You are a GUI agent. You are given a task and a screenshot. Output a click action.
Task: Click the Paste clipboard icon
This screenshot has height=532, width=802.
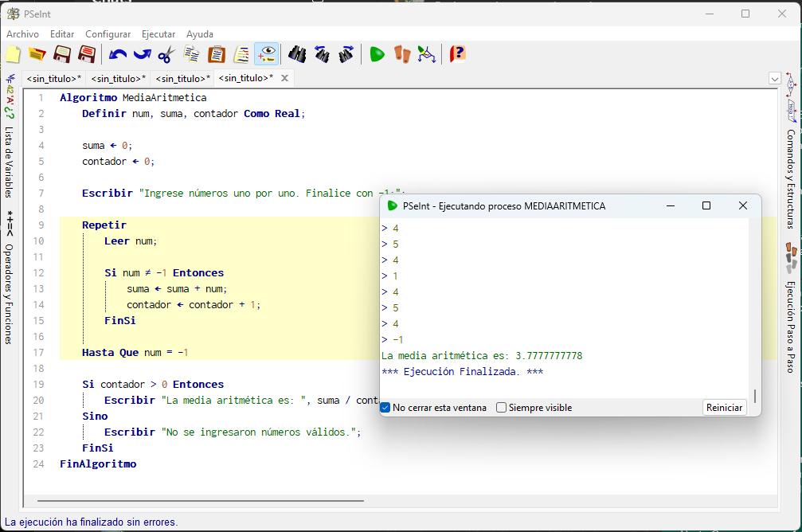tap(216, 54)
